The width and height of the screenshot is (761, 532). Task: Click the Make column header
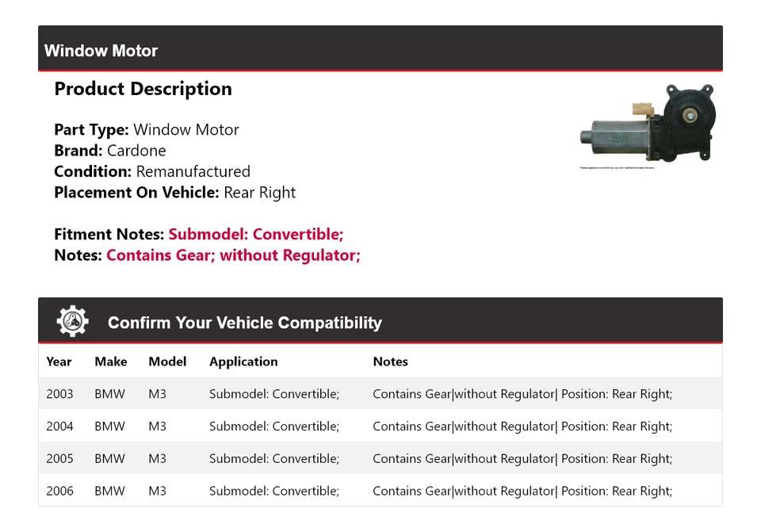110,362
